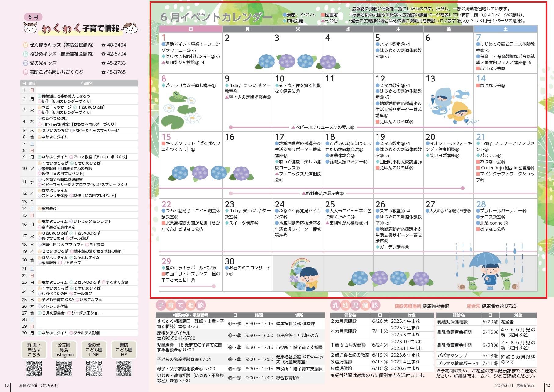Click the QR code under 愛の光こども園 LINE
This screenshot has width=554, height=392.
94,368
